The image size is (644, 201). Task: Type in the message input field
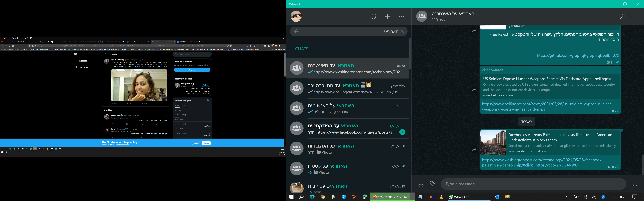coord(533,184)
